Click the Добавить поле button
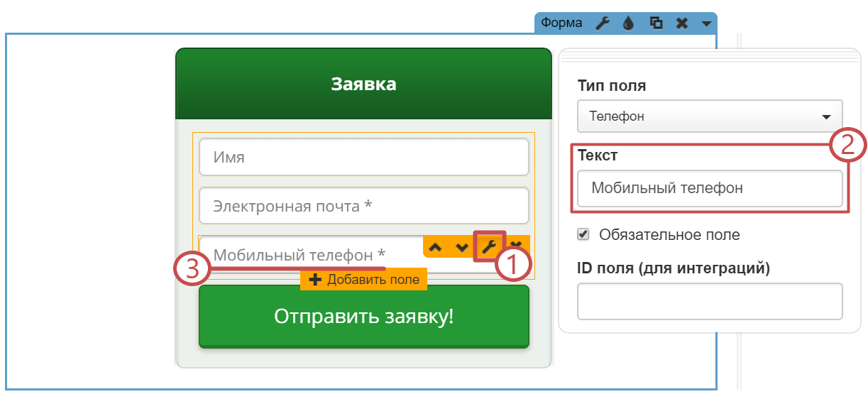The width and height of the screenshot is (868, 399). 363,280
